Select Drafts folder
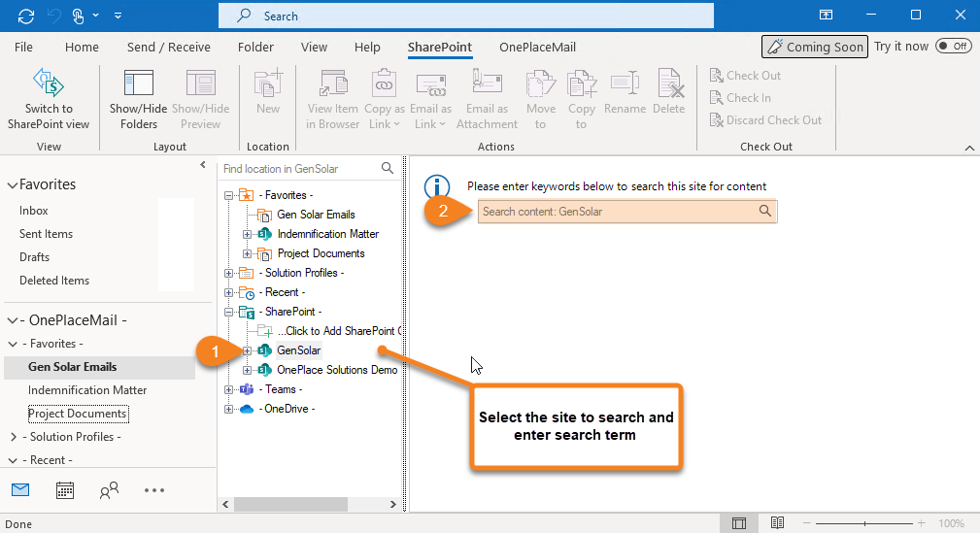Viewport: 980px width, 533px height. pyautogui.click(x=34, y=257)
